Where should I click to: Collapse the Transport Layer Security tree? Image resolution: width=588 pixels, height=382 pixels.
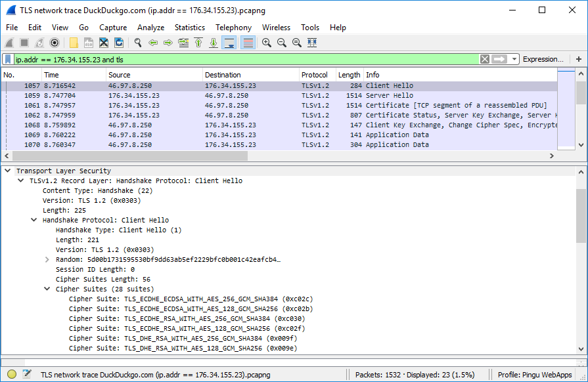(7, 171)
